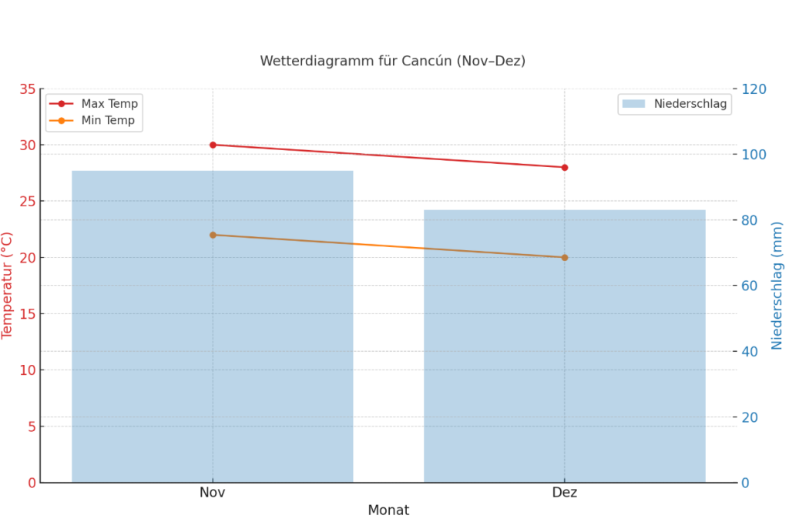Select the December precipitation bar
Viewport: 789px width, 532px height.
coord(564,362)
